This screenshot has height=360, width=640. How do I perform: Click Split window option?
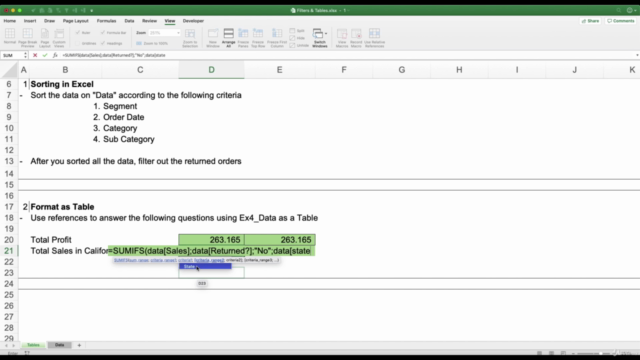(297, 31)
